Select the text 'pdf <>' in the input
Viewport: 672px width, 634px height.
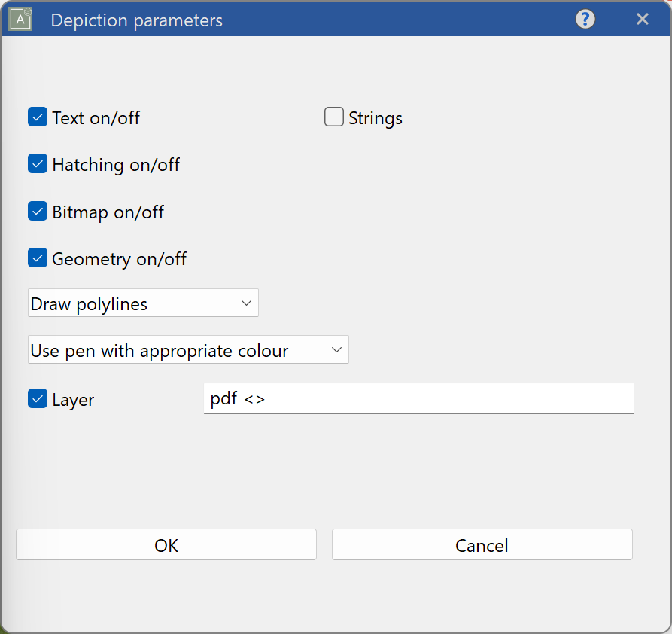click(233, 398)
